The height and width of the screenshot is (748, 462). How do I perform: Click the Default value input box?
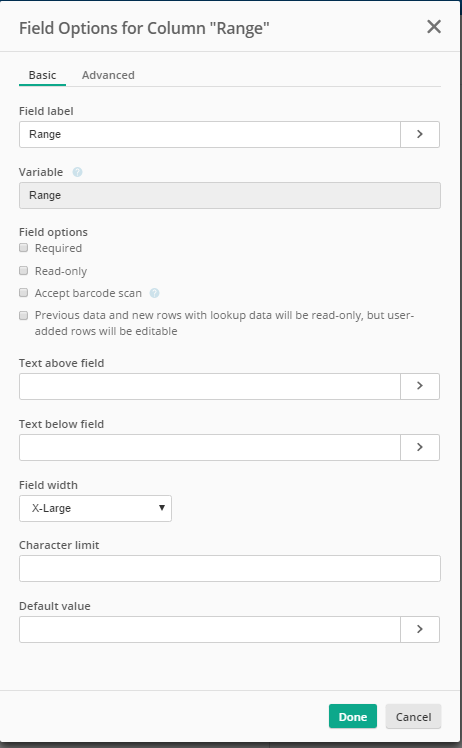(x=210, y=629)
